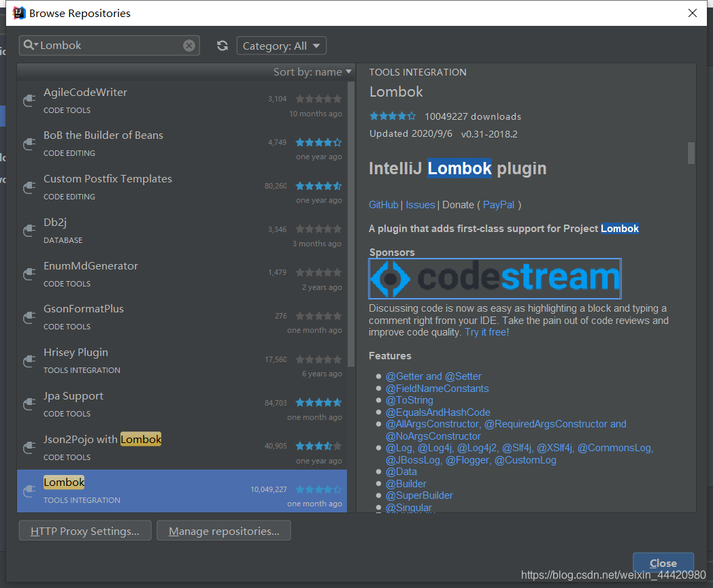This screenshot has width=713, height=588.
Task: Select the EnumMdGenerator plugin entry
Action: [182, 275]
